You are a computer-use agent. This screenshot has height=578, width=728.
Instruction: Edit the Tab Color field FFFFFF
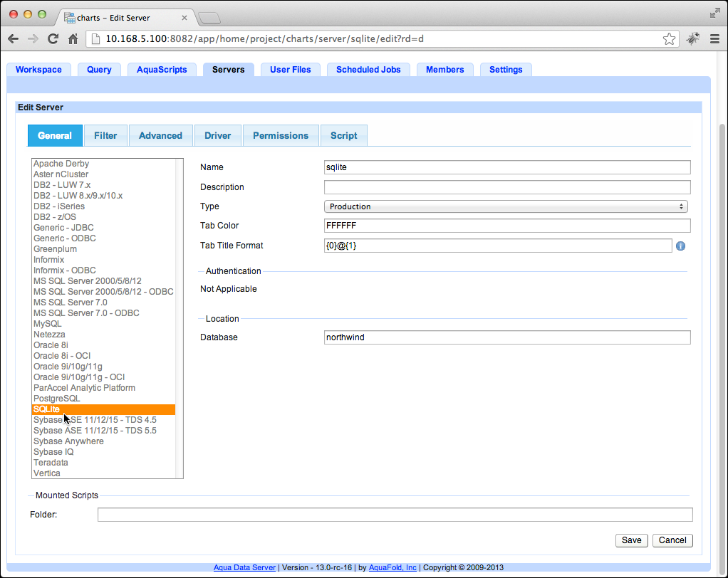point(507,226)
